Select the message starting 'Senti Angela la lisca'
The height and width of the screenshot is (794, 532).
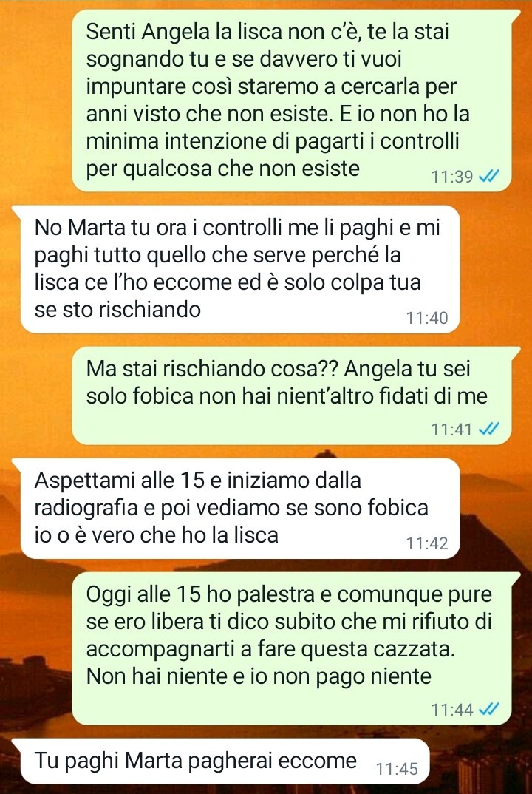pos(292,101)
